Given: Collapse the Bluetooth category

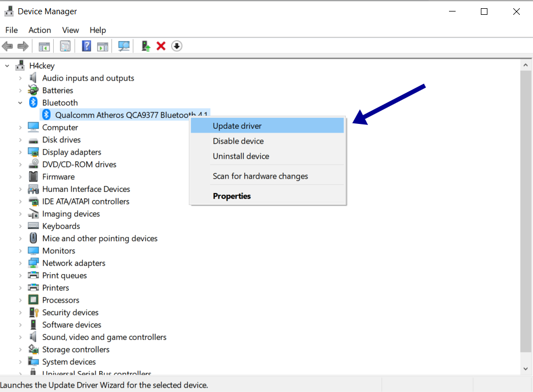Looking at the screenshot, I should [20, 103].
